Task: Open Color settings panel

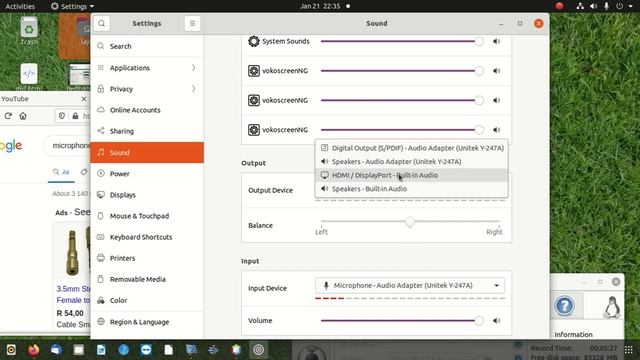Action: coord(147,300)
